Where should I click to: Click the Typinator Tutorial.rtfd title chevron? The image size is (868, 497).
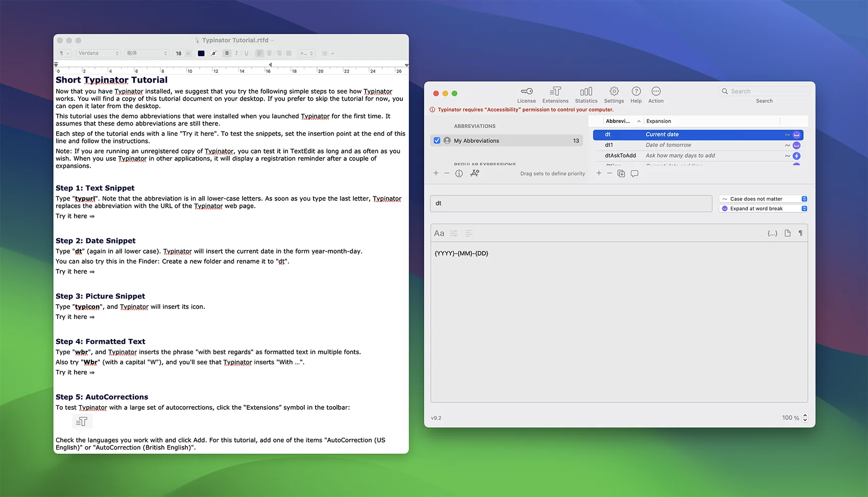pos(272,40)
